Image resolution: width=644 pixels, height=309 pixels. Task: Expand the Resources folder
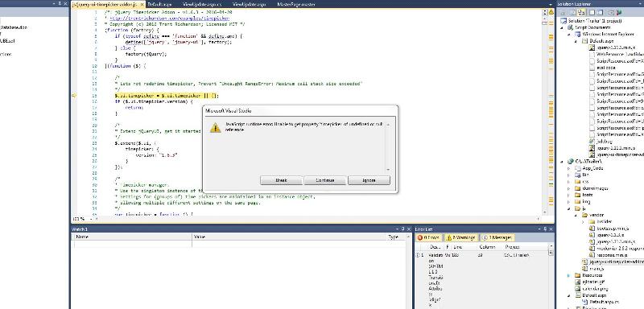click(569, 275)
